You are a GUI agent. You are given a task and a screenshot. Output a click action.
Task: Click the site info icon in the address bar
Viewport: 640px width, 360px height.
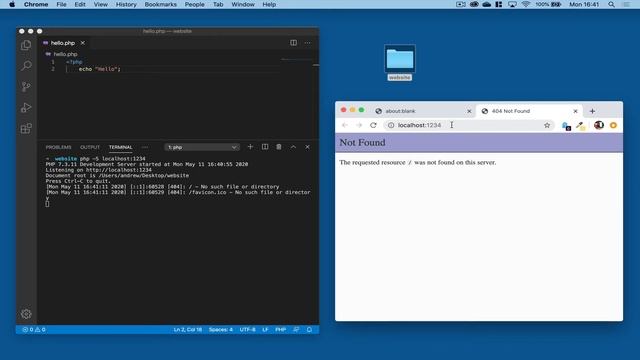point(391,125)
